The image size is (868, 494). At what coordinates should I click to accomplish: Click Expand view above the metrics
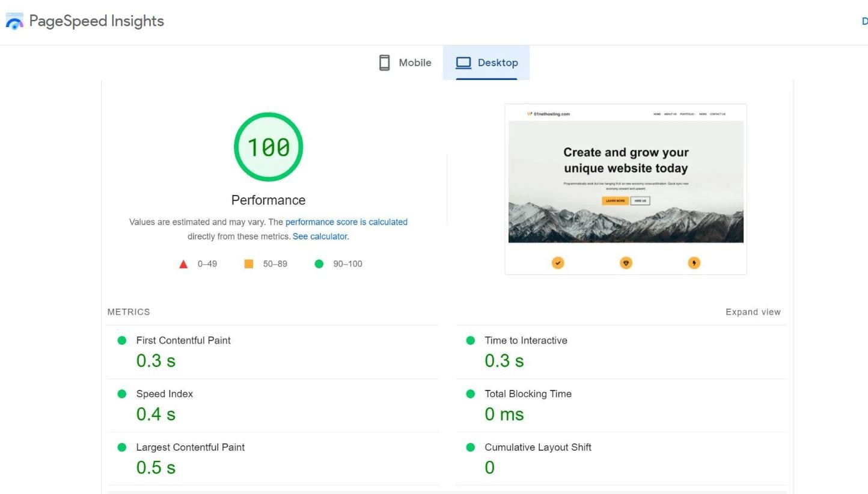[x=753, y=312]
